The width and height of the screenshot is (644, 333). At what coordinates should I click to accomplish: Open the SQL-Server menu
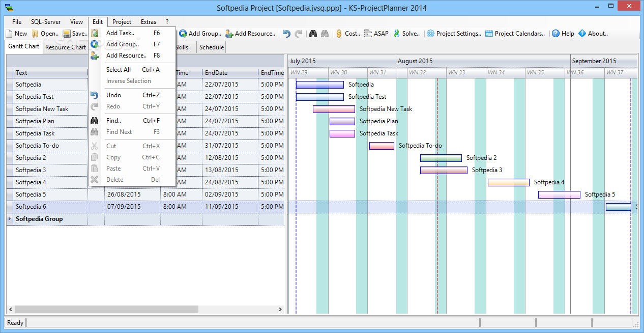pos(46,22)
